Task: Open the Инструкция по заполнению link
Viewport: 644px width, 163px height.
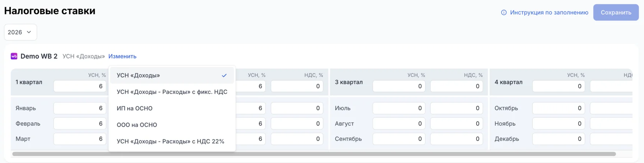Action: point(549,13)
